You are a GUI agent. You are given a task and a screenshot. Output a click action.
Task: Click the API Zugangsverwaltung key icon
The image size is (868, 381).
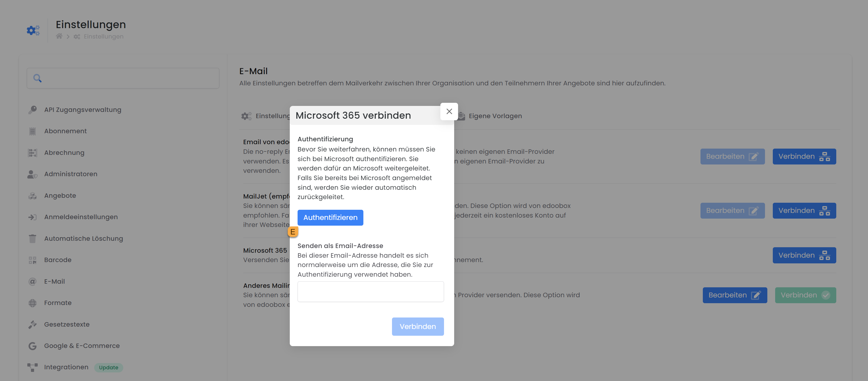(x=32, y=110)
